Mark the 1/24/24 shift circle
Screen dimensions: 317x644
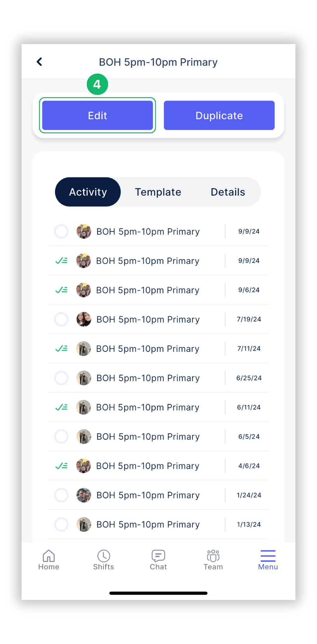pos(62,495)
